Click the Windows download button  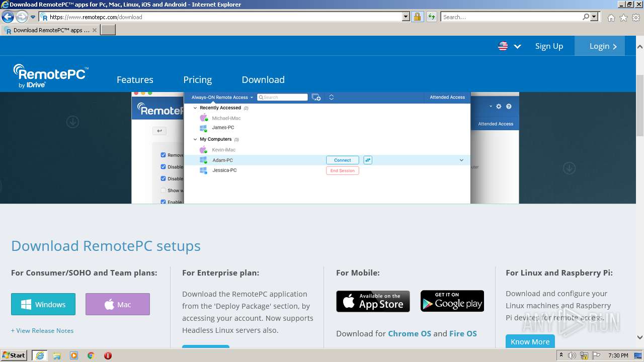tap(43, 304)
